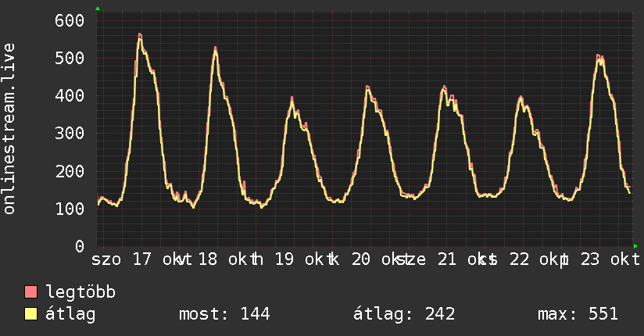Click the green arrow ending x-axis
Viewport: 644px width, 336px height.
click(x=635, y=246)
